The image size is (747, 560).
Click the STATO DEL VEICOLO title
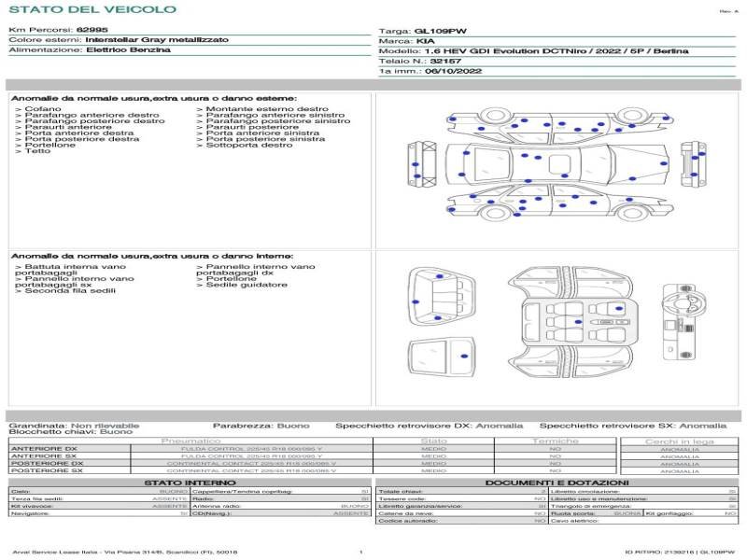[92, 10]
